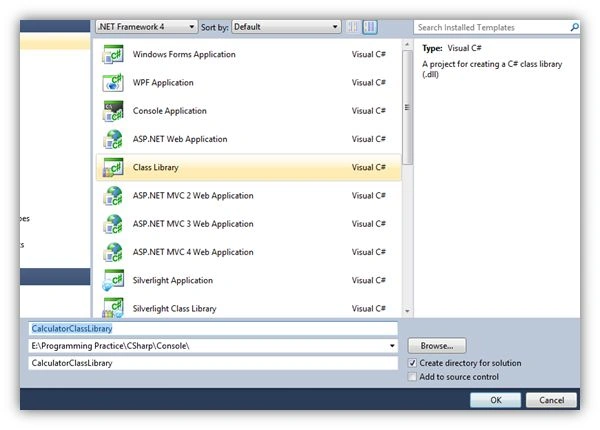Pick the Console Application template icon
The image size is (600, 430).
point(113,111)
